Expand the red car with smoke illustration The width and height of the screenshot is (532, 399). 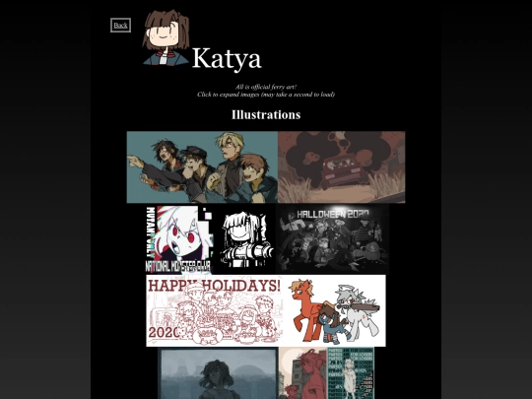point(342,167)
